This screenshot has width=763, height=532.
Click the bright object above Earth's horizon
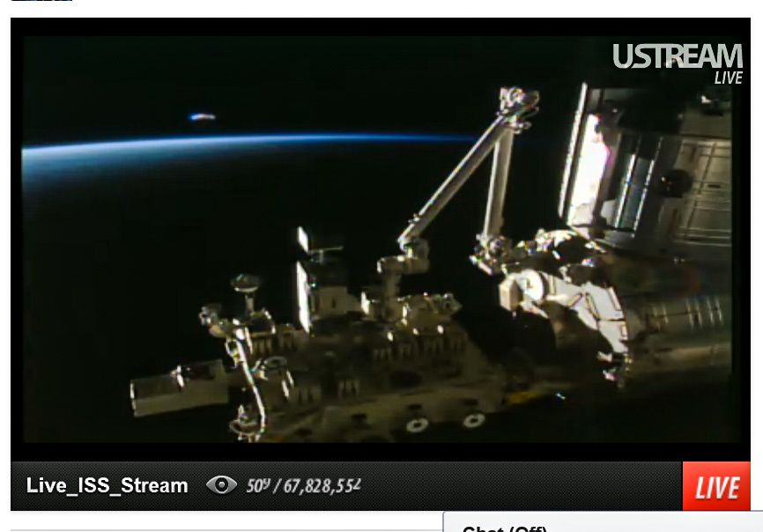[x=201, y=117]
